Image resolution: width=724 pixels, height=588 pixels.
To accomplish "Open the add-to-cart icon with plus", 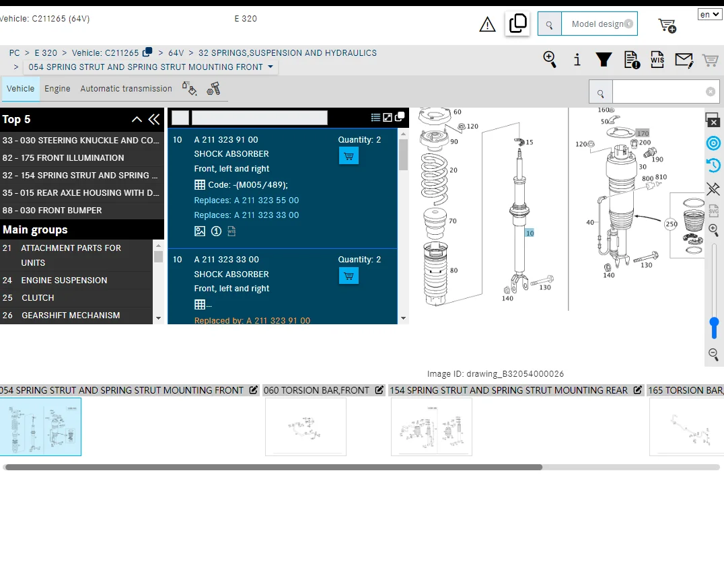I will (667, 26).
